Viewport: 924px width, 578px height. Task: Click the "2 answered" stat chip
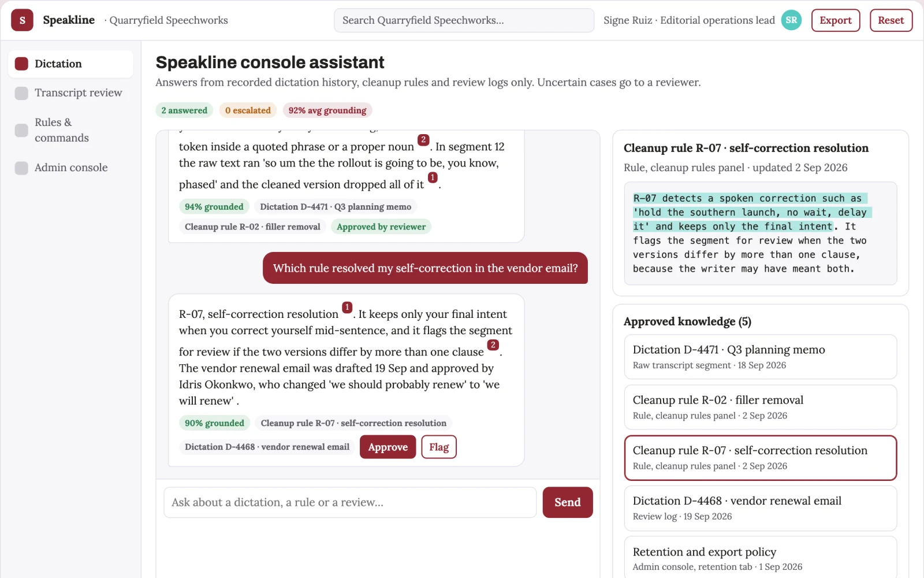pos(184,110)
